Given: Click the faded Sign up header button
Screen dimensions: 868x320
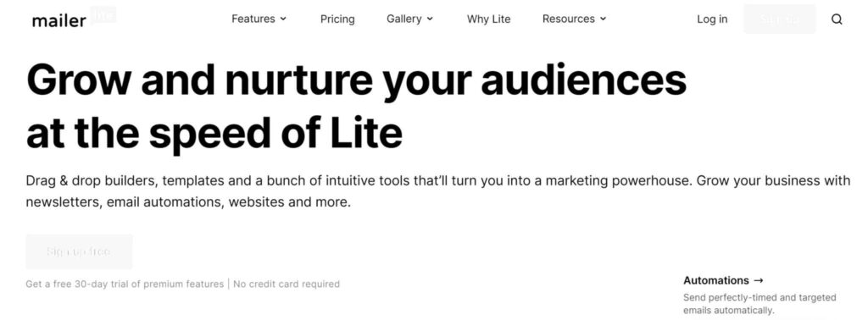Looking at the screenshot, I should point(780,19).
